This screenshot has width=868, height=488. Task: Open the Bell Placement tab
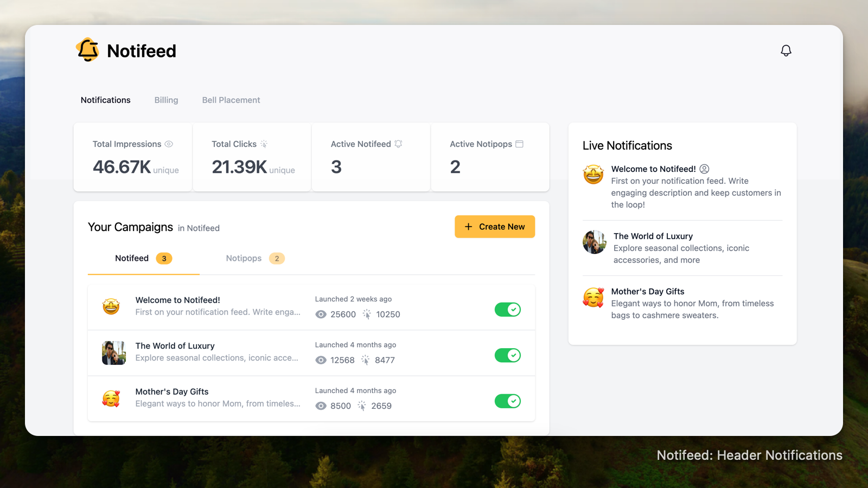tap(231, 100)
